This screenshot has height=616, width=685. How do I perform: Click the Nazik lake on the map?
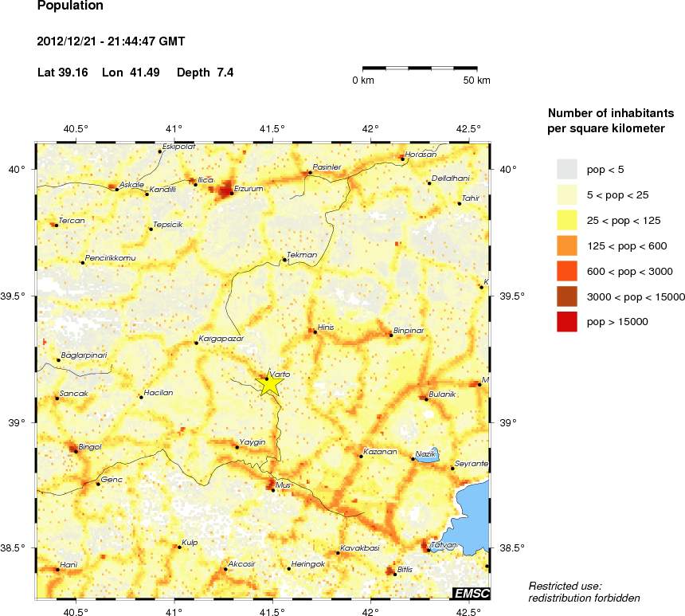[429, 455]
